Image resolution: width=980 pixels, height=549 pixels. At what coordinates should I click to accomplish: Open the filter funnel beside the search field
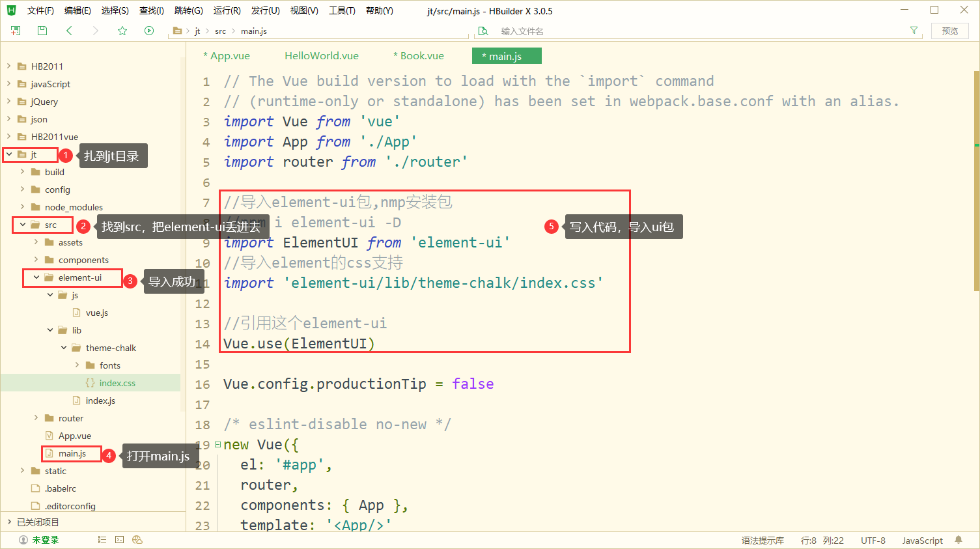pyautogui.click(x=914, y=30)
